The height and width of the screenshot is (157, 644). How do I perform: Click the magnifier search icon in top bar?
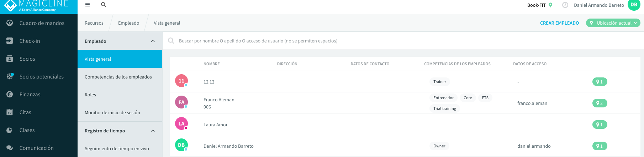(x=104, y=5)
